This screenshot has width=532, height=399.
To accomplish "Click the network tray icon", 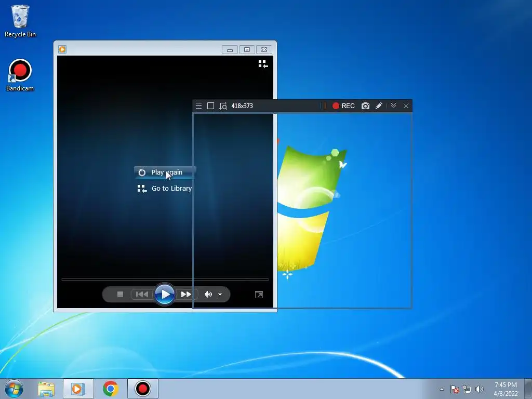I will click(x=467, y=389).
